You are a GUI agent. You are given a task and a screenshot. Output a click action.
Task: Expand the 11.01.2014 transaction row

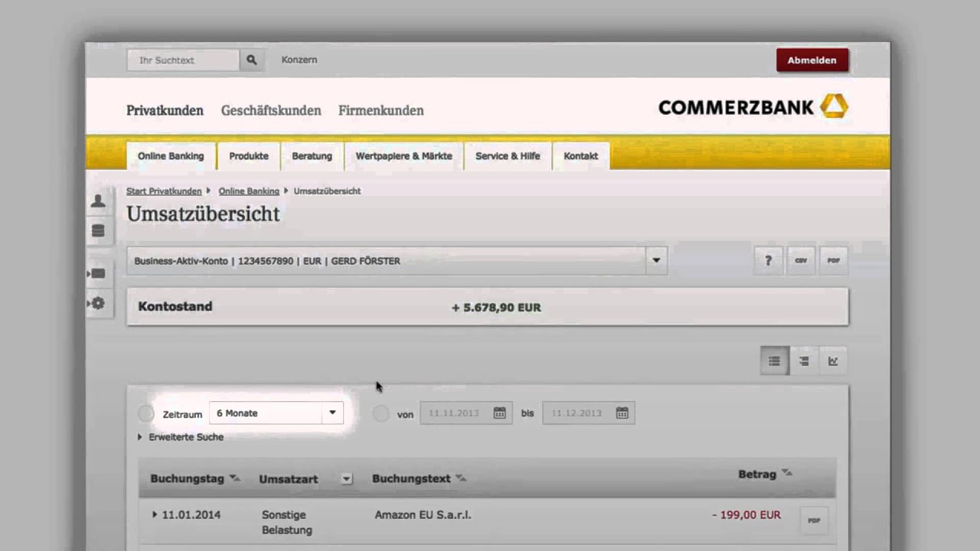click(x=155, y=515)
